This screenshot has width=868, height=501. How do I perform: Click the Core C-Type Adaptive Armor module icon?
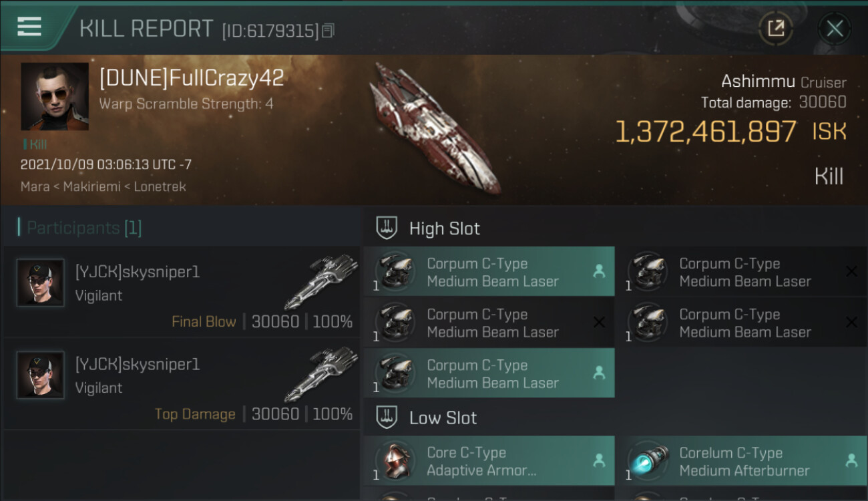[x=395, y=461]
